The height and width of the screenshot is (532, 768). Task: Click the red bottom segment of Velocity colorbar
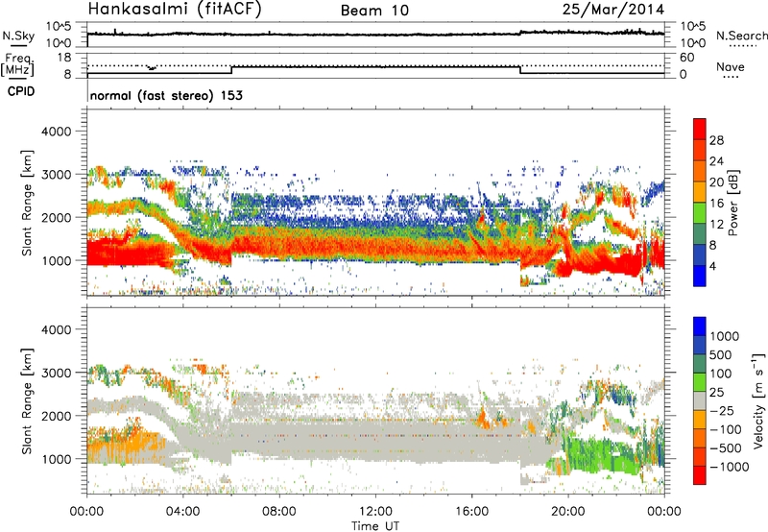[x=700, y=475]
